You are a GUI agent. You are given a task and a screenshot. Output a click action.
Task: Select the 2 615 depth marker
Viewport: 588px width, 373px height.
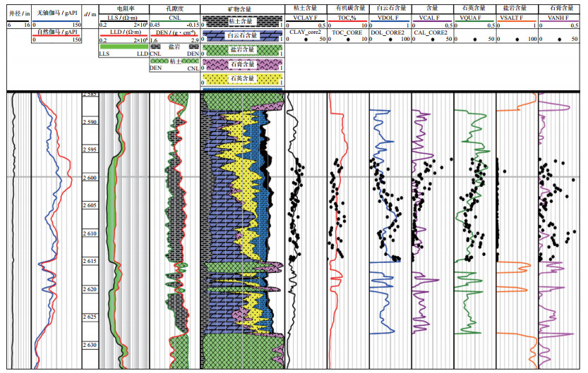point(89,262)
